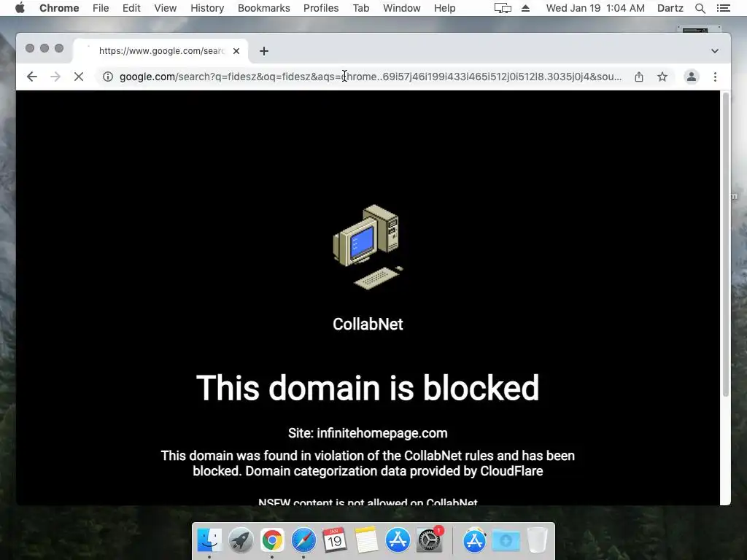Open the Bookmarks menu
This screenshot has width=747, height=560.
click(x=263, y=8)
